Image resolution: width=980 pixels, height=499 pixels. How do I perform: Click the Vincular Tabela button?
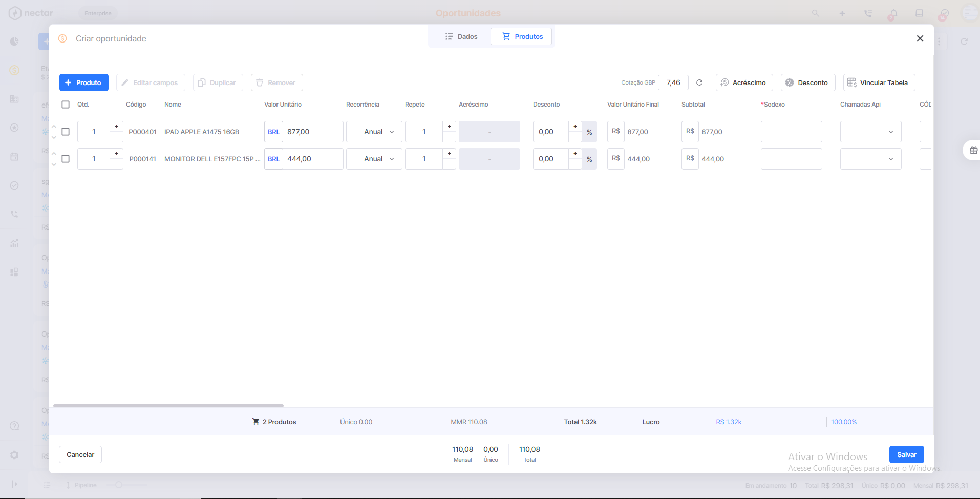pyautogui.click(x=879, y=82)
